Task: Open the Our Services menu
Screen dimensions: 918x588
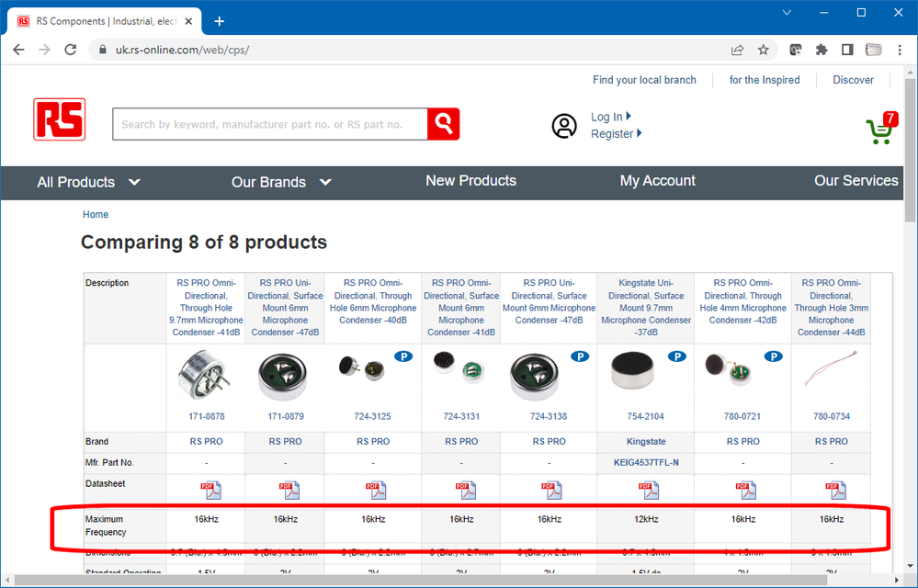Action: point(856,181)
